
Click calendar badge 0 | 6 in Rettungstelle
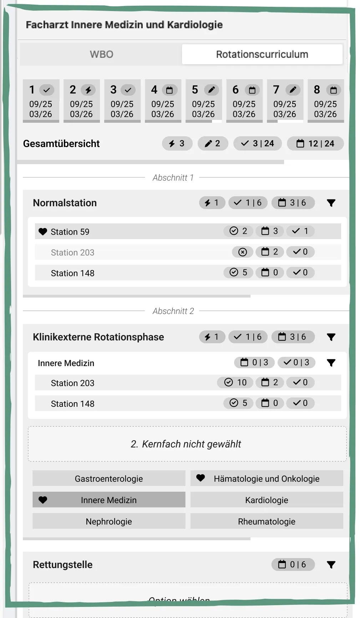(x=293, y=564)
